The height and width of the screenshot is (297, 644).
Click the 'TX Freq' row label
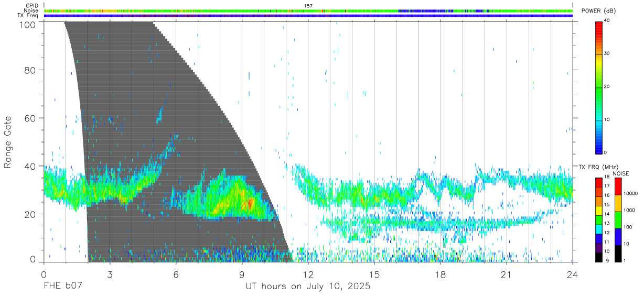coord(28,16)
